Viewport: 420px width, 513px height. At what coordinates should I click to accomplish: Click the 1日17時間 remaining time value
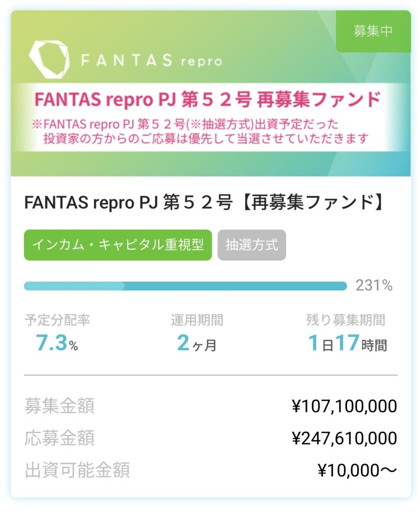[347, 343]
